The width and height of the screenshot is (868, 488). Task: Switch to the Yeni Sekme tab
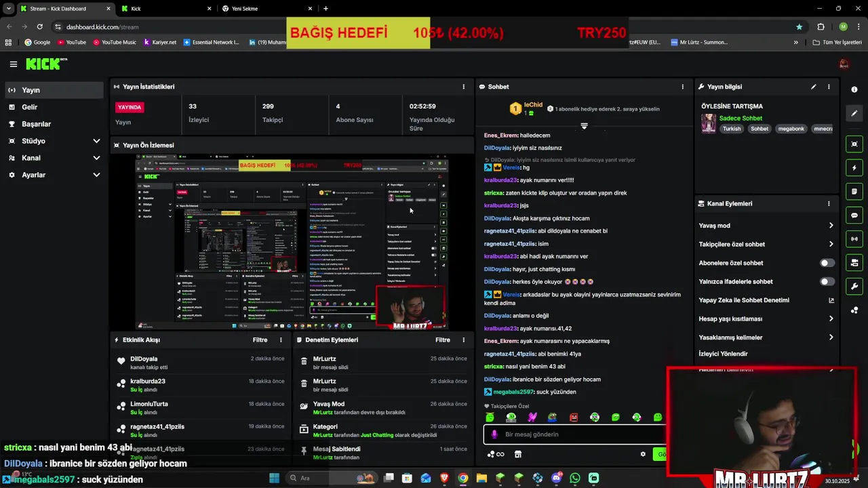click(267, 9)
